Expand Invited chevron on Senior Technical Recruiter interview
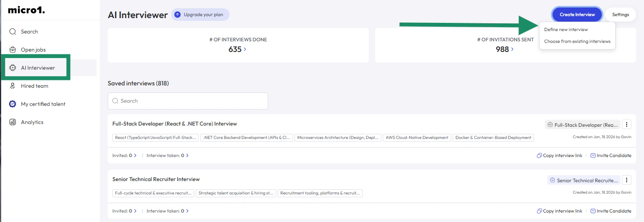 (x=135, y=211)
